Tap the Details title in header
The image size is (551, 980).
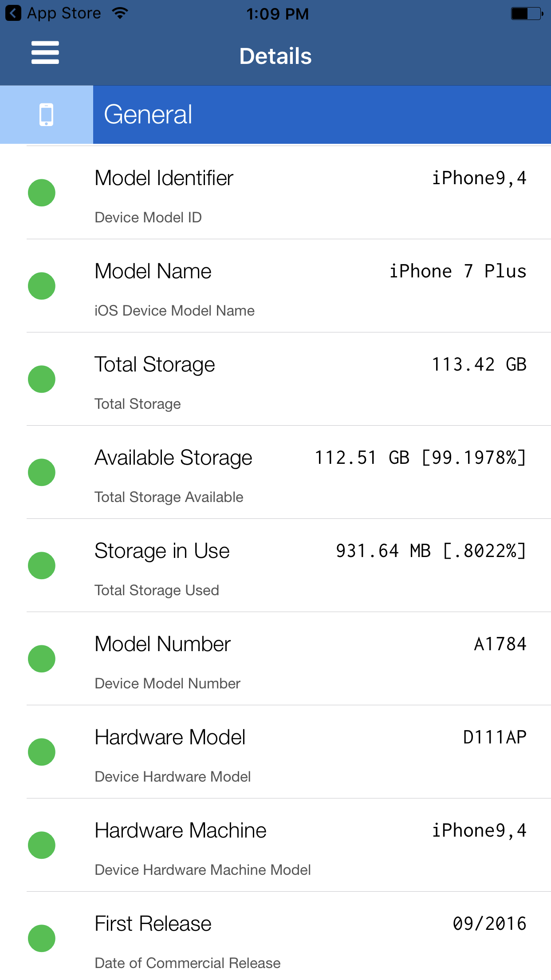click(x=275, y=56)
